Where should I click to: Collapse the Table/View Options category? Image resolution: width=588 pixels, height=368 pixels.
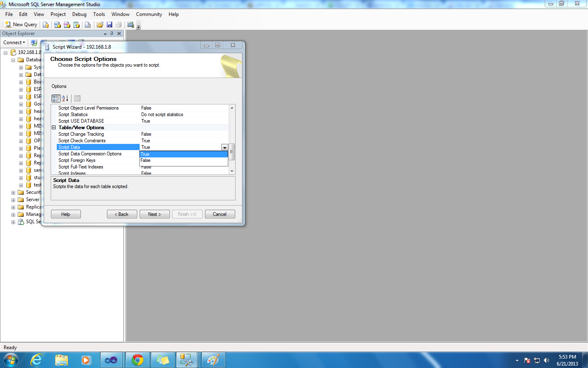53,128
